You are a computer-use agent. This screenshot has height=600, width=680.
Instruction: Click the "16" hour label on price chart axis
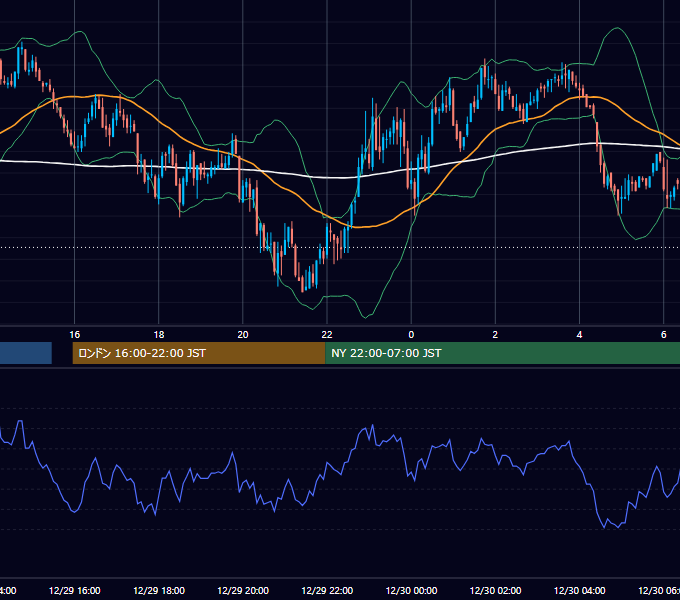click(75, 334)
